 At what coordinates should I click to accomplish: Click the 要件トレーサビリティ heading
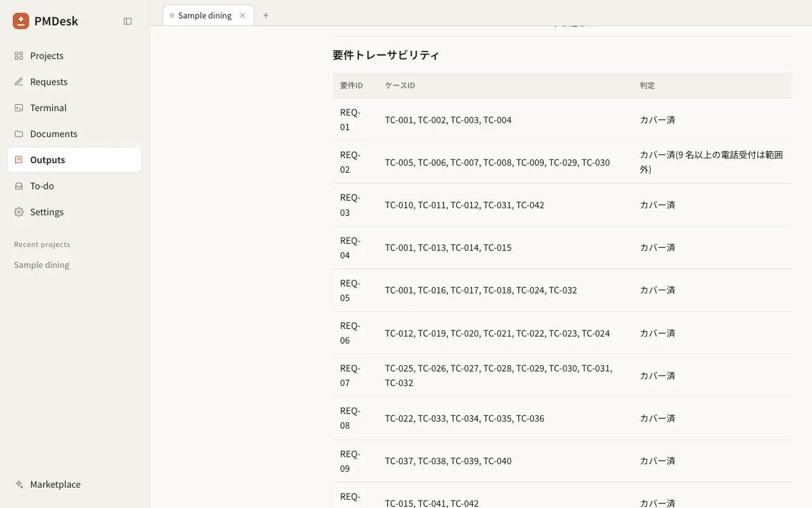[x=386, y=55]
